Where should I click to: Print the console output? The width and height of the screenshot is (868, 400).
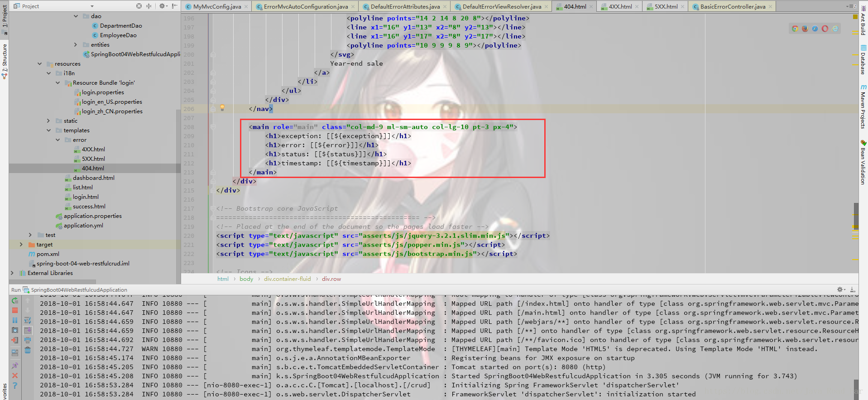(x=28, y=340)
